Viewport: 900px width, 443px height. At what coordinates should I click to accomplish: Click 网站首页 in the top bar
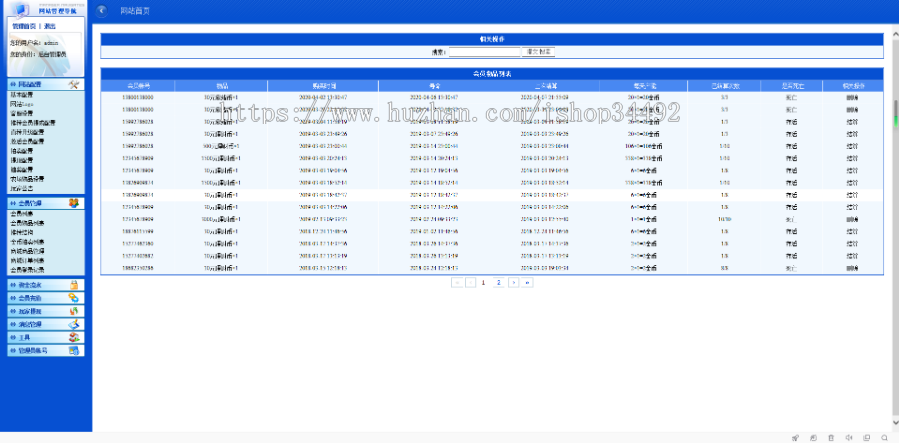[x=135, y=11]
